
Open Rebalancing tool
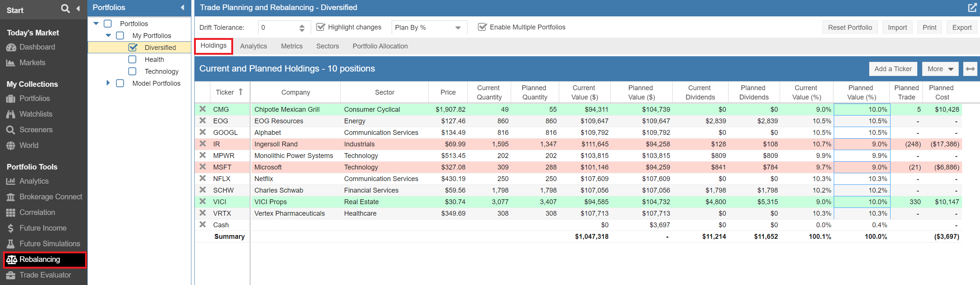45,260
